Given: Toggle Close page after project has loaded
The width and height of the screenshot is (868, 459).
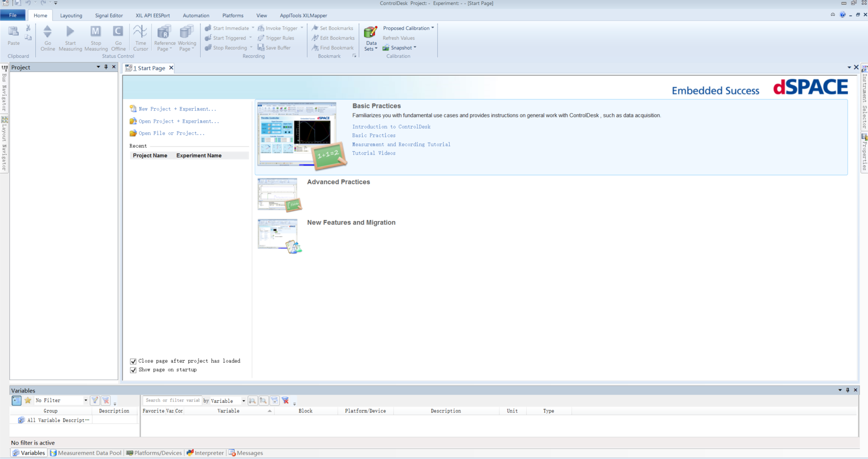Looking at the screenshot, I should click(133, 361).
